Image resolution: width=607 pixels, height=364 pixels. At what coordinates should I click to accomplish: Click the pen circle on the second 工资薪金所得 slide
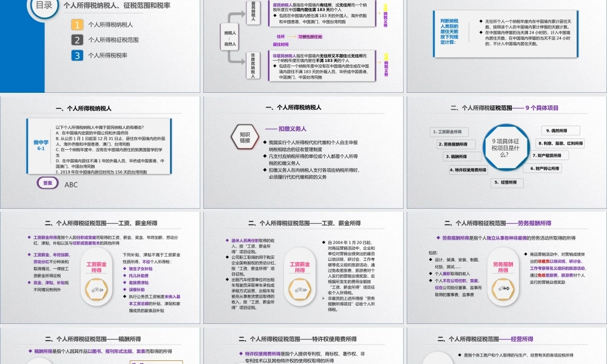pos(299,289)
